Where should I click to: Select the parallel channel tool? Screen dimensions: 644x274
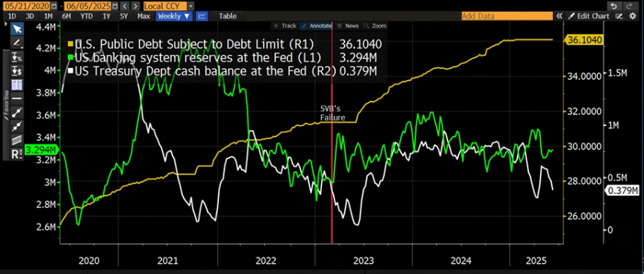tap(17, 140)
